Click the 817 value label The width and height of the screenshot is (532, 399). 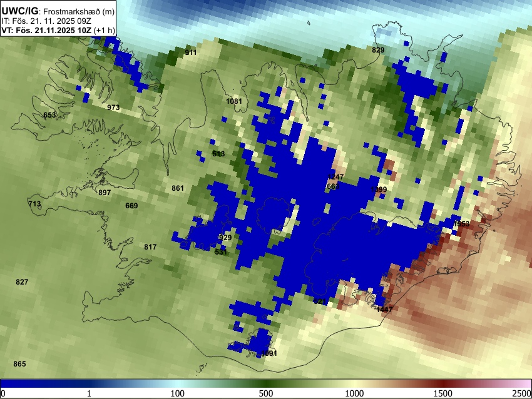tap(150, 247)
